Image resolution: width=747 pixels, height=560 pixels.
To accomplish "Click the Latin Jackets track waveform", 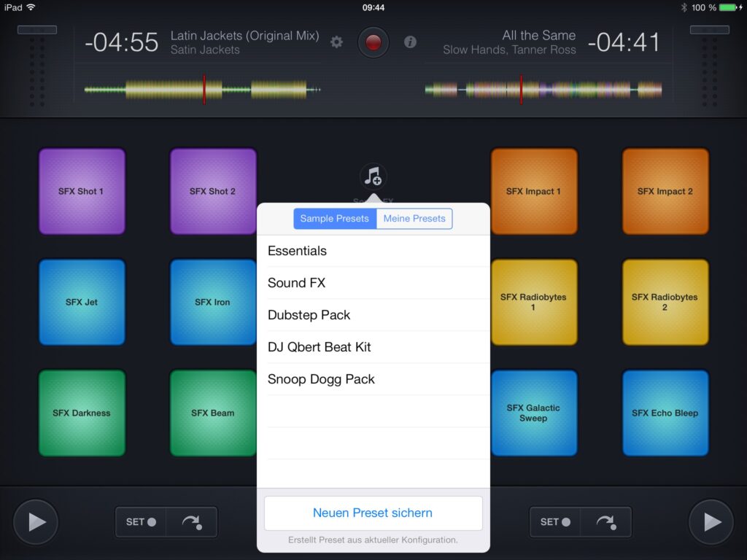I will point(202,90).
